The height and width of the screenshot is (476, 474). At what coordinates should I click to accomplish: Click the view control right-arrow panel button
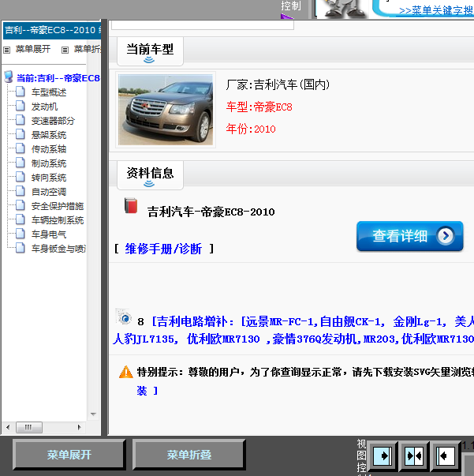point(383,455)
